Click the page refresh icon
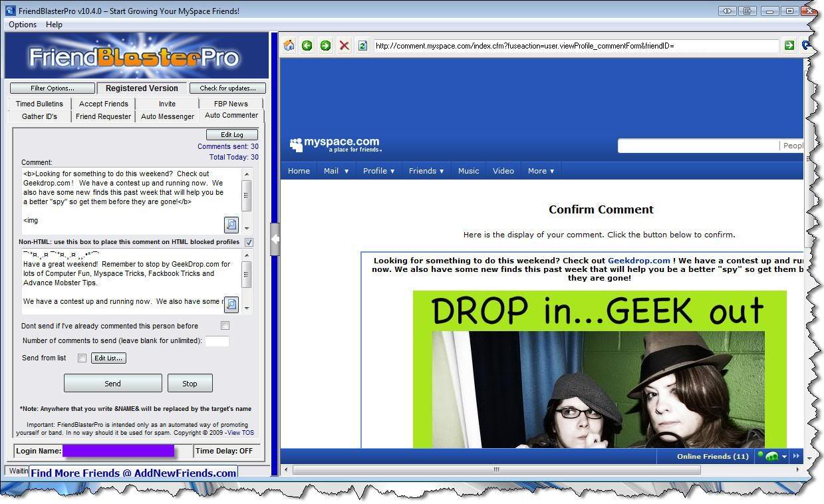Image resolution: width=824 pixels, height=504 pixels. tap(362, 45)
